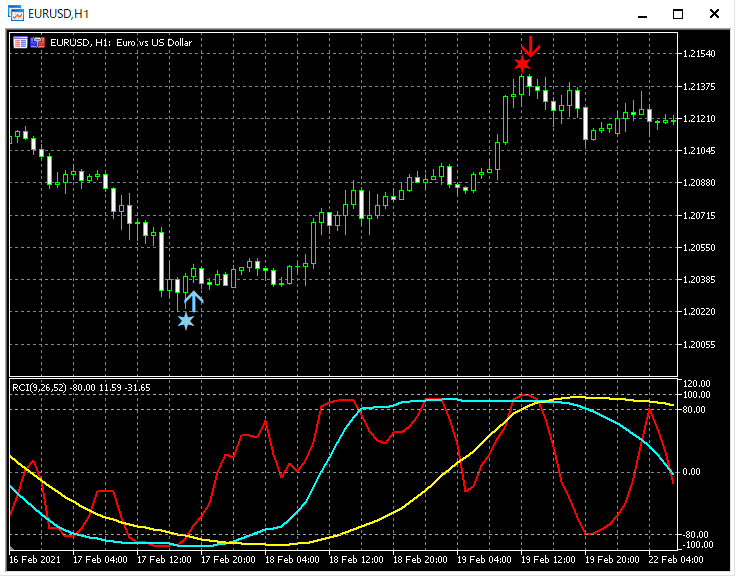Click the EURUSD,H1 chart window icon

point(15,13)
